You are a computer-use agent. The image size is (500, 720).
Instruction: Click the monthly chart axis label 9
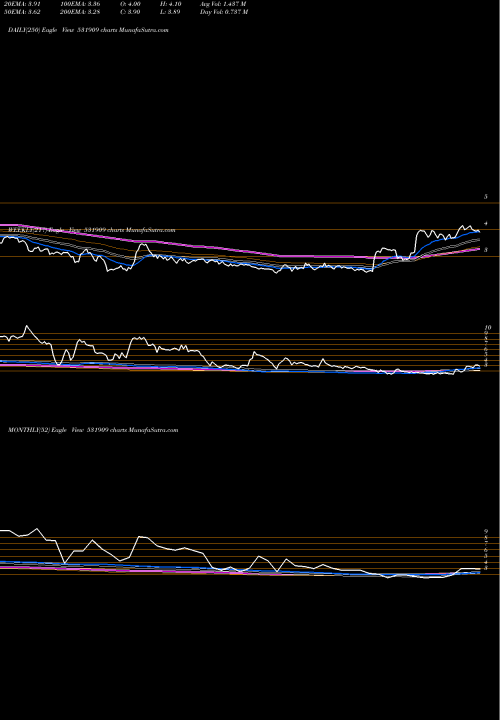pyautogui.click(x=486, y=531)
